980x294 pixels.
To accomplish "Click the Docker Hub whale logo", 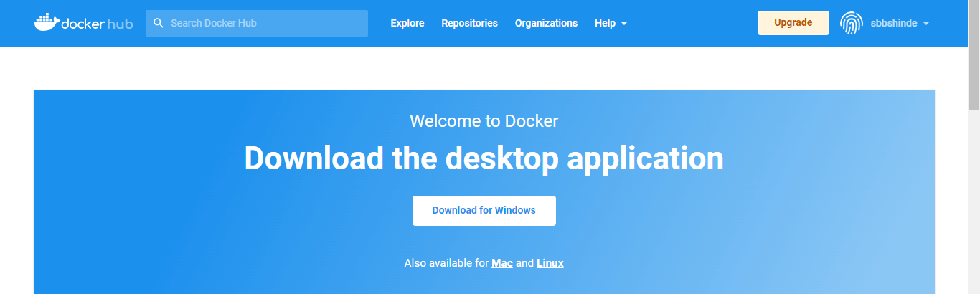I will [x=83, y=23].
